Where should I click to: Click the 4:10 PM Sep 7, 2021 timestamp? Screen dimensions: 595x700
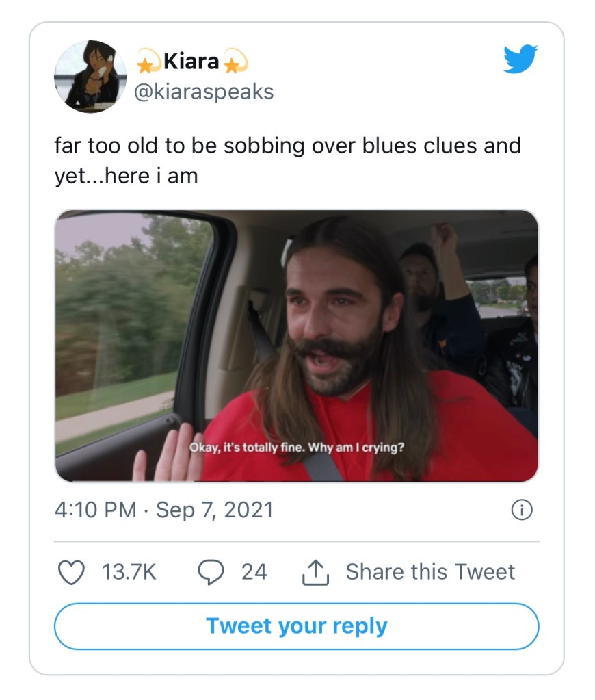(x=163, y=510)
